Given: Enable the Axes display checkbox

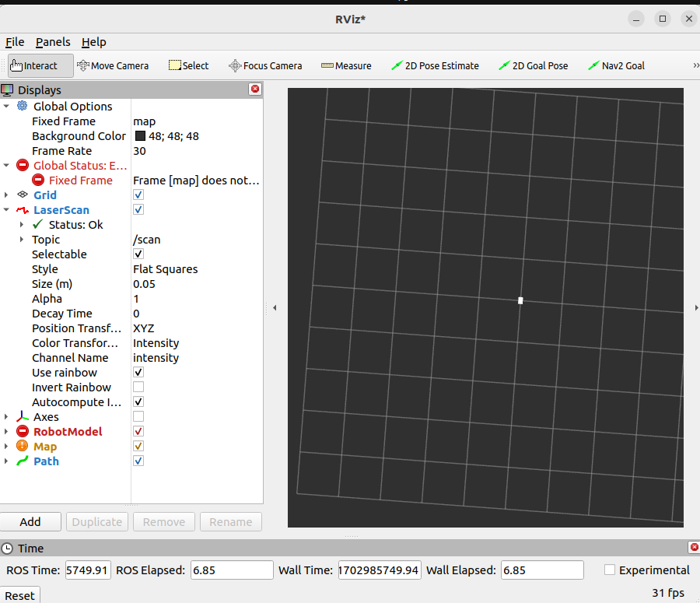Looking at the screenshot, I should (x=138, y=416).
